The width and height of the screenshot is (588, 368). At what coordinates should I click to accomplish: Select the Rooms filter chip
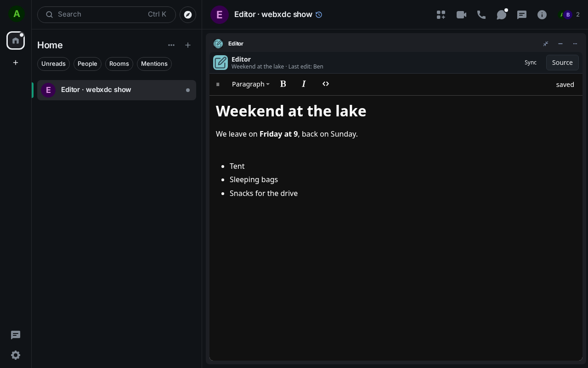point(119,64)
